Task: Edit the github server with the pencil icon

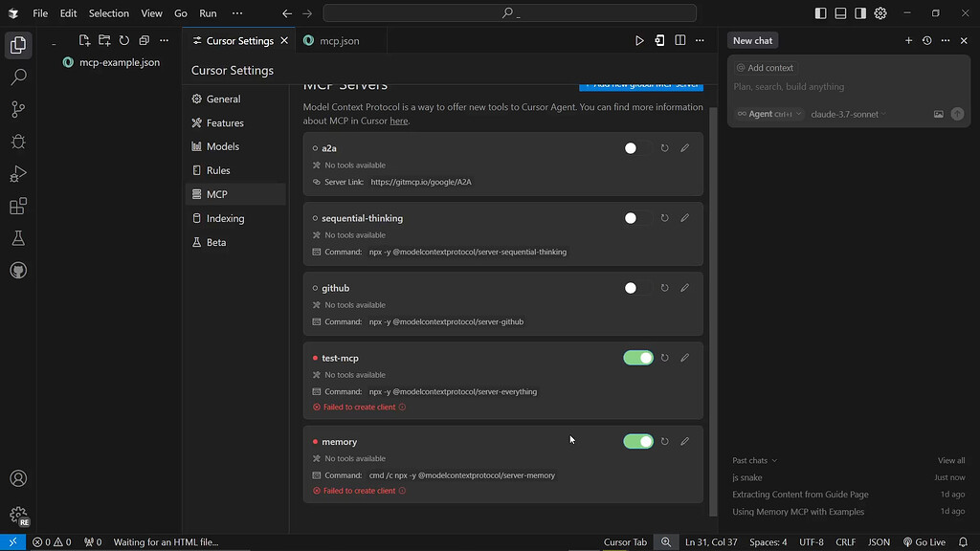Action: [x=684, y=287]
